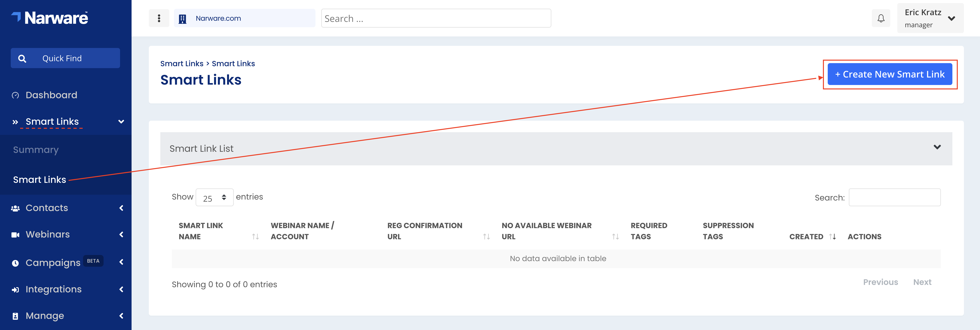Screen dimensions: 980x330
Task: Expand the Contacts sidebar chevron
Action: [x=121, y=208]
